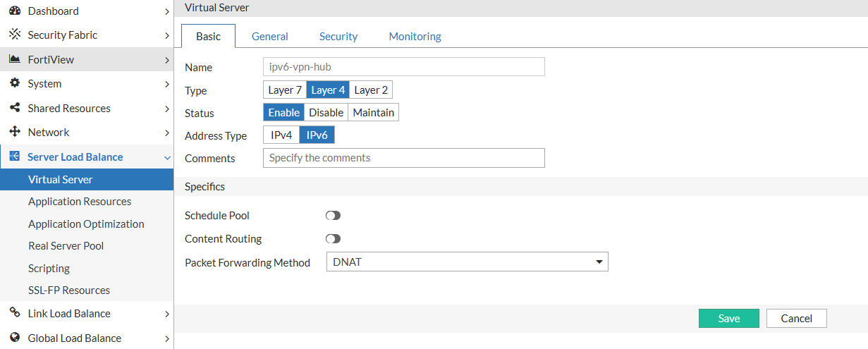The image size is (868, 349).
Task: Open the Monitoring tab
Action: (x=415, y=37)
